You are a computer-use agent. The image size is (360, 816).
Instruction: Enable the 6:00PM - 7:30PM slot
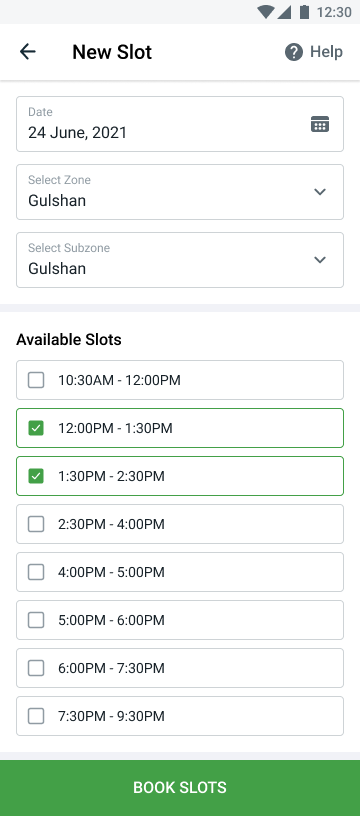tap(36, 668)
